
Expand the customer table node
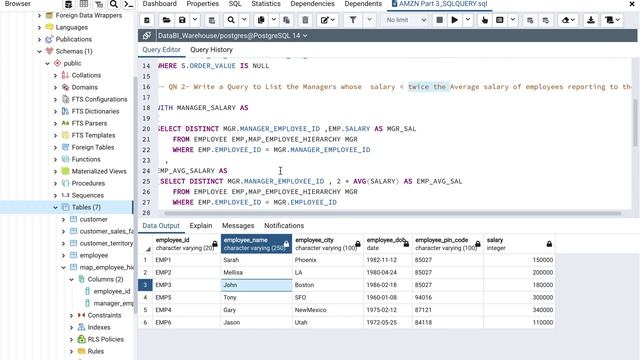tap(63, 219)
